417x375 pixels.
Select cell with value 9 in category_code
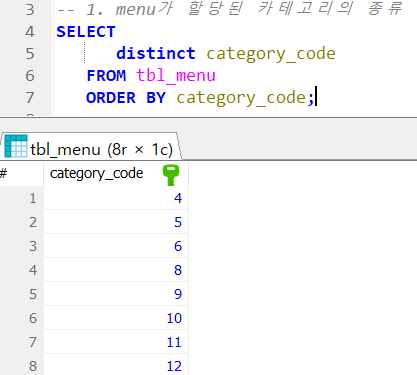coord(116,294)
